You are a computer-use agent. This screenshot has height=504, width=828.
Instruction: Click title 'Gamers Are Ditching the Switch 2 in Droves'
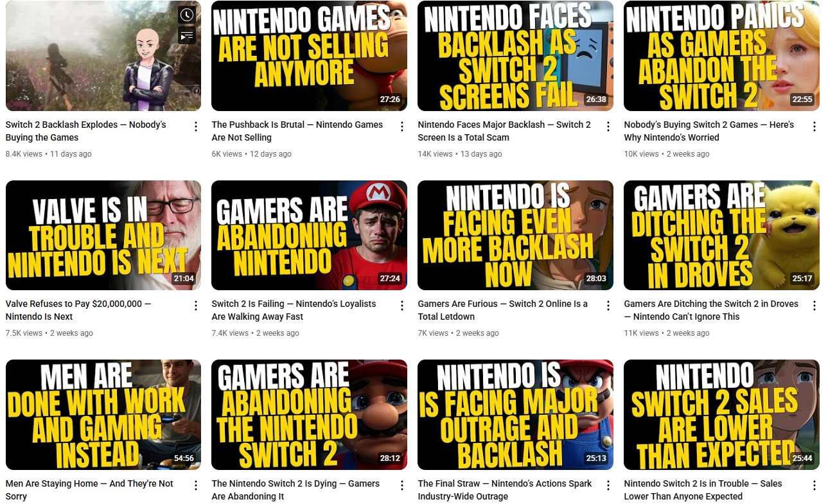[711, 310]
